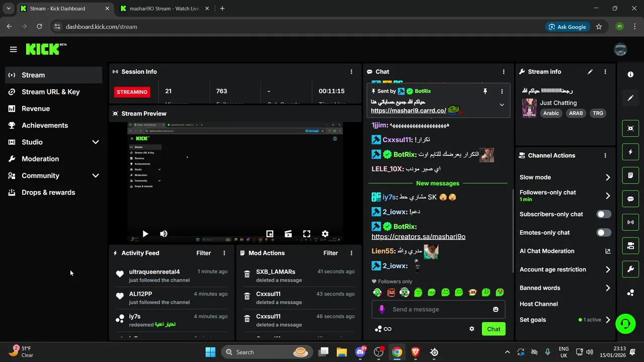644x362 pixels.
Task: Click the channel points dots icon in right sidebar
Action: [x=630, y=293]
